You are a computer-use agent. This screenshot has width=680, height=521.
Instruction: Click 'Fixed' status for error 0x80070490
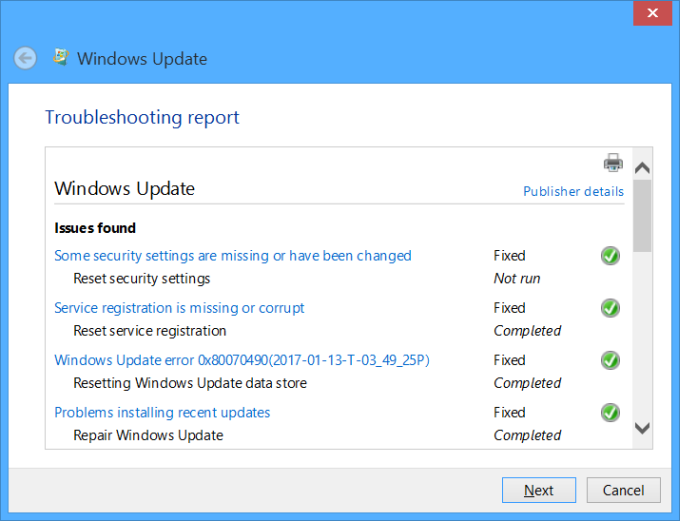pos(510,360)
